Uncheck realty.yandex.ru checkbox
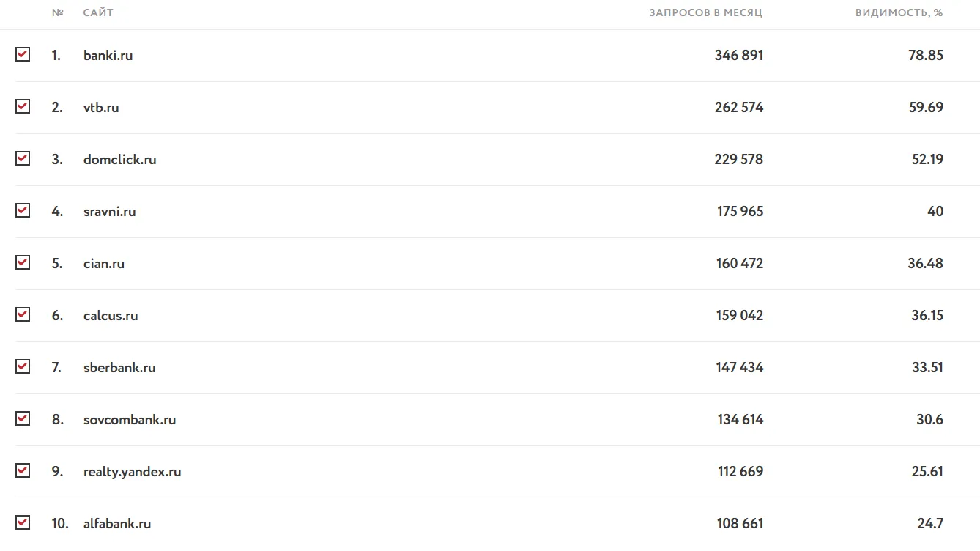 [23, 470]
